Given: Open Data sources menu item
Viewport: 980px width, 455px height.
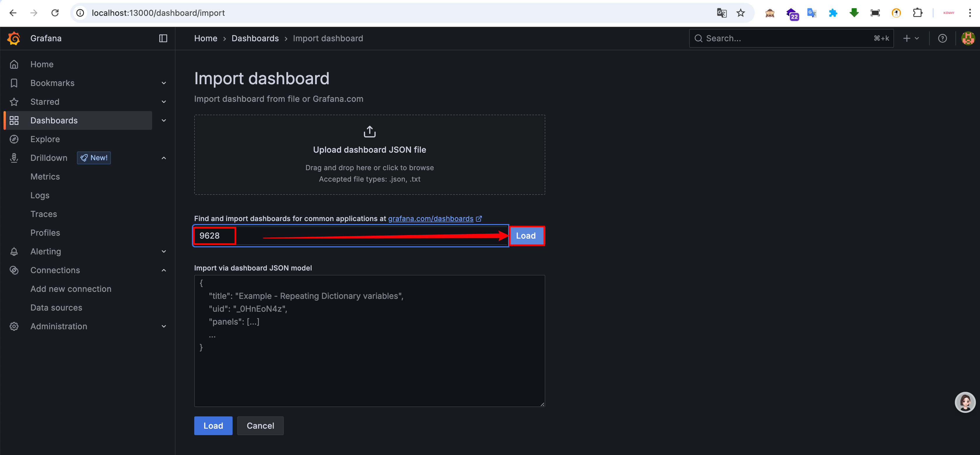Looking at the screenshot, I should click(56, 307).
